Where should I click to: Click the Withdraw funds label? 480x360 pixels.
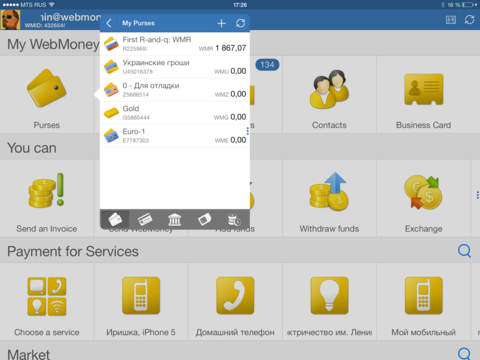[329, 229]
